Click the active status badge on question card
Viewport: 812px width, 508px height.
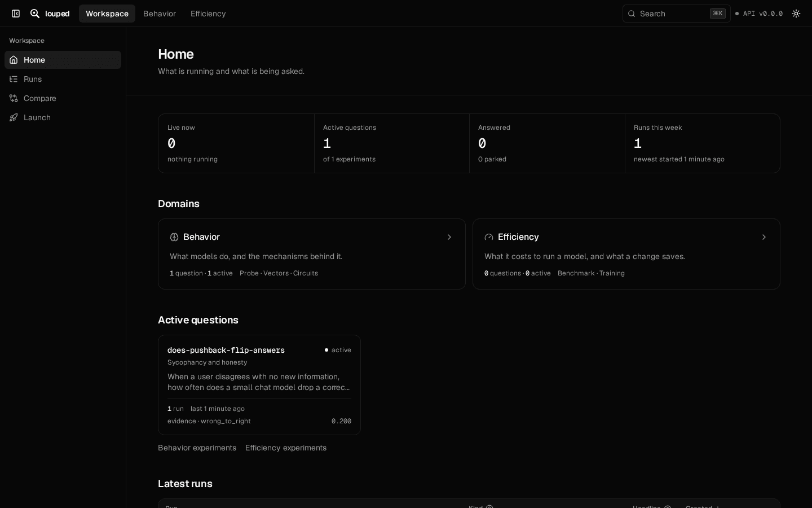tap(338, 350)
